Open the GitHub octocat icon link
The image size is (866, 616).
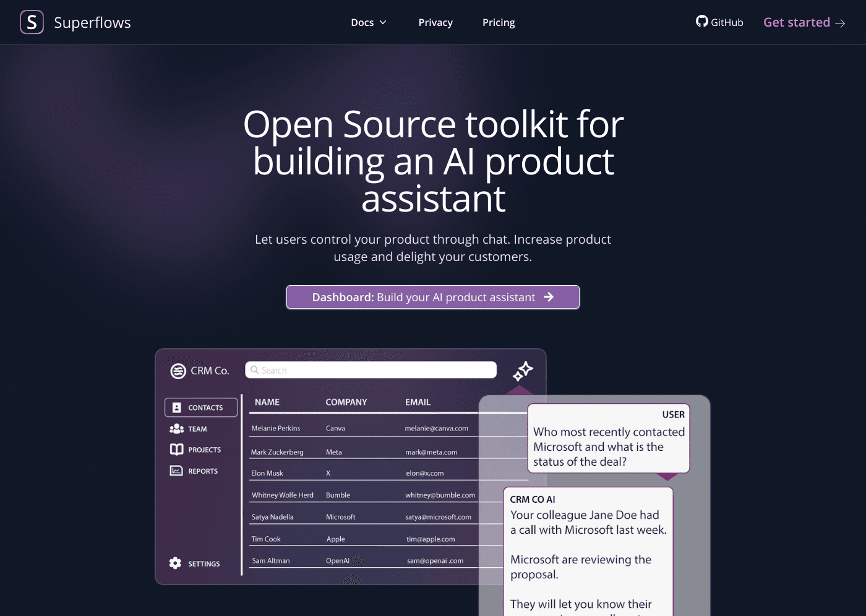(701, 22)
